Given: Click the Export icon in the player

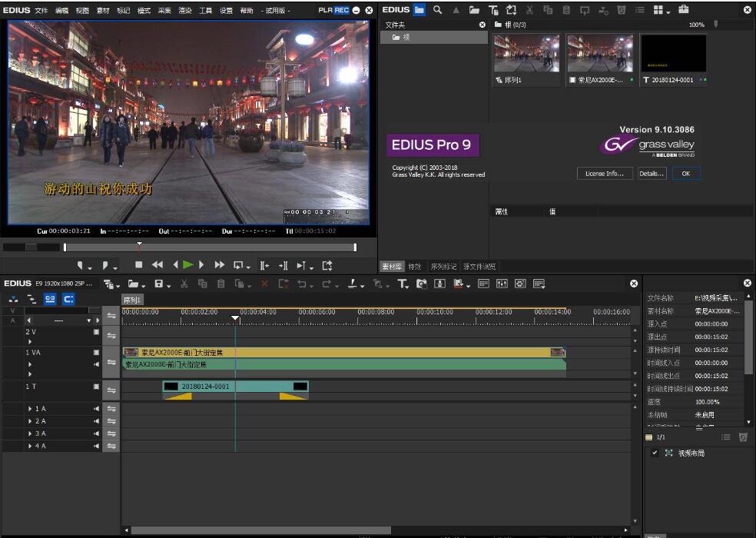Looking at the screenshot, I should click(327, 265).
